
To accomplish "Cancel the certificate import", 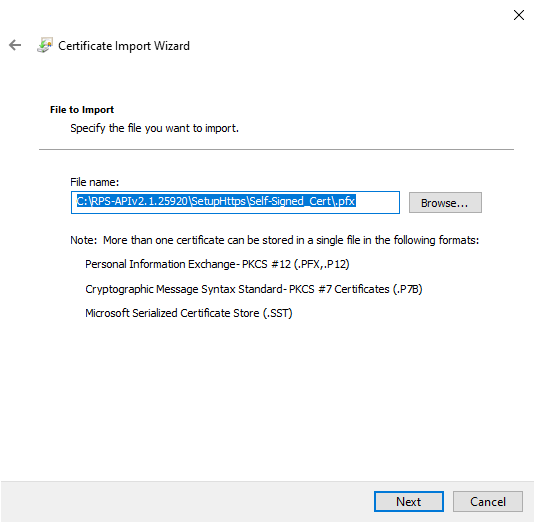I will coord(488,501).
